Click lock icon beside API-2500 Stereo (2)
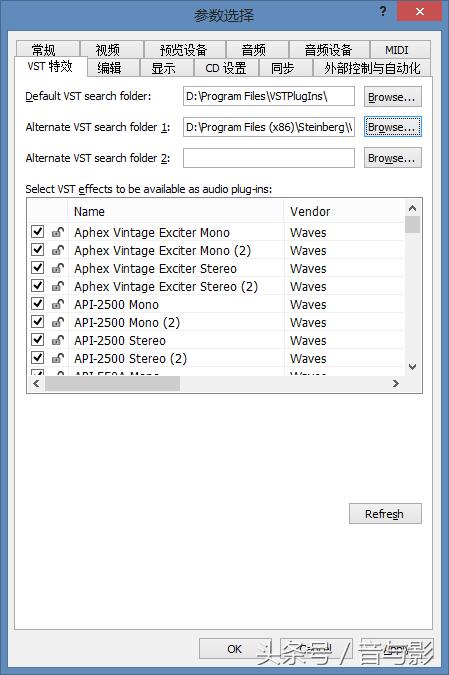The width and height of the screenshot is (449, 675). click(x=58, y=358)
